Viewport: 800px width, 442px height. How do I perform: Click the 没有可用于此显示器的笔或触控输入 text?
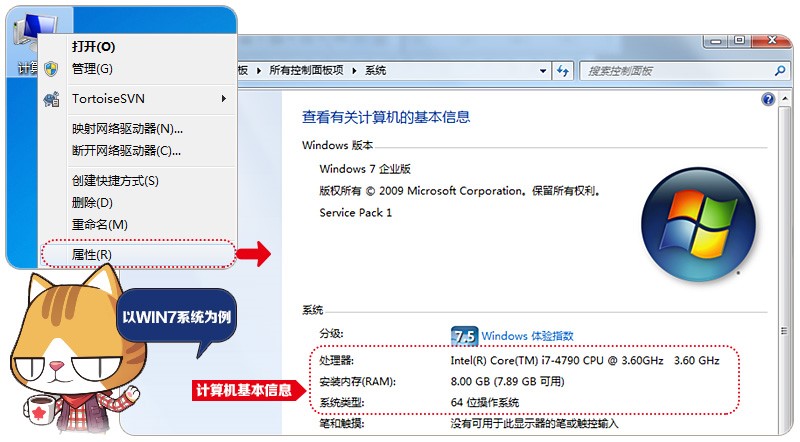[534, 423]
